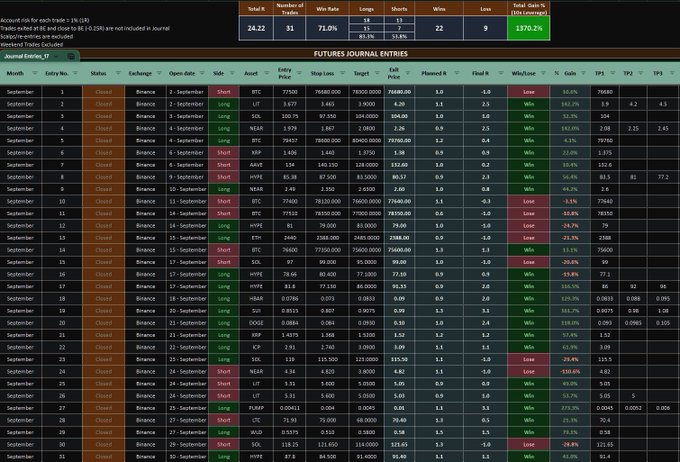Screen dimensions: 680x462
Task: Click the table icon beside Journal Entries_17
Action: pyautogui.click(x=71, y=56)
